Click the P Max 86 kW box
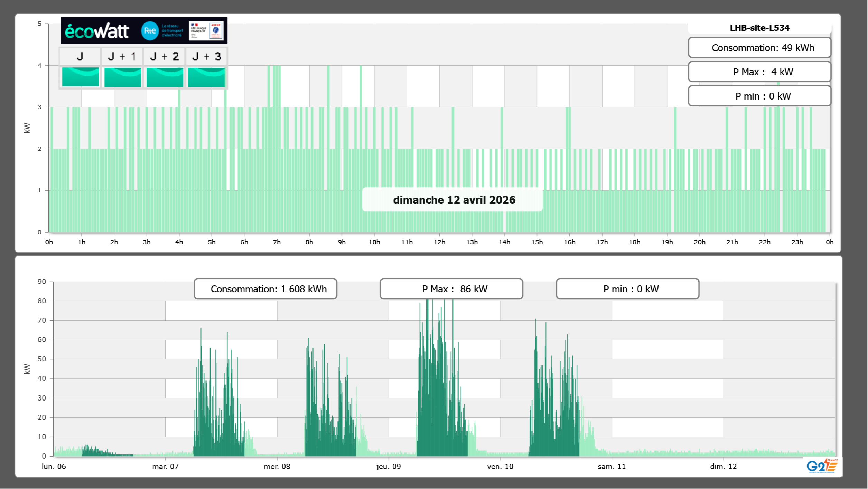The width and height of the screenshot is (868, 489). click(451, 289)
